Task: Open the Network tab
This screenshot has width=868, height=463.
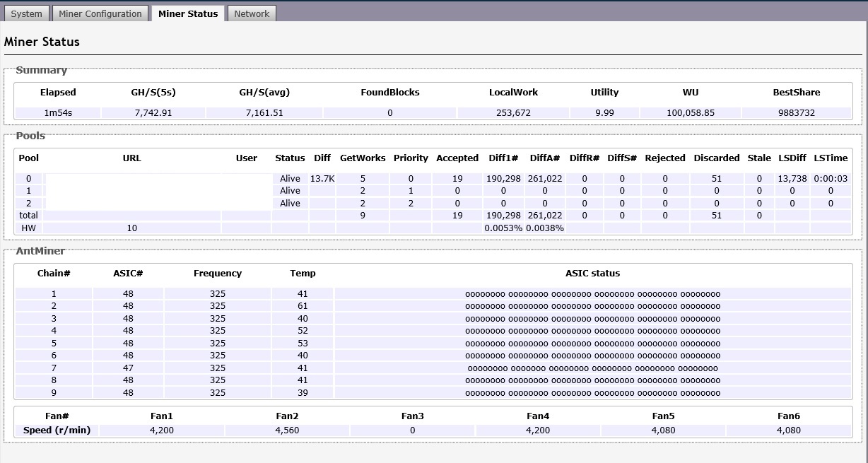Action: pos(252,13)
